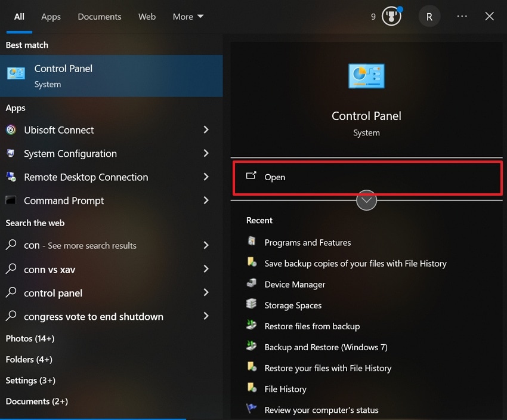
Task: Click the Storage Spaces icon
Action: (x=252, y=304)
